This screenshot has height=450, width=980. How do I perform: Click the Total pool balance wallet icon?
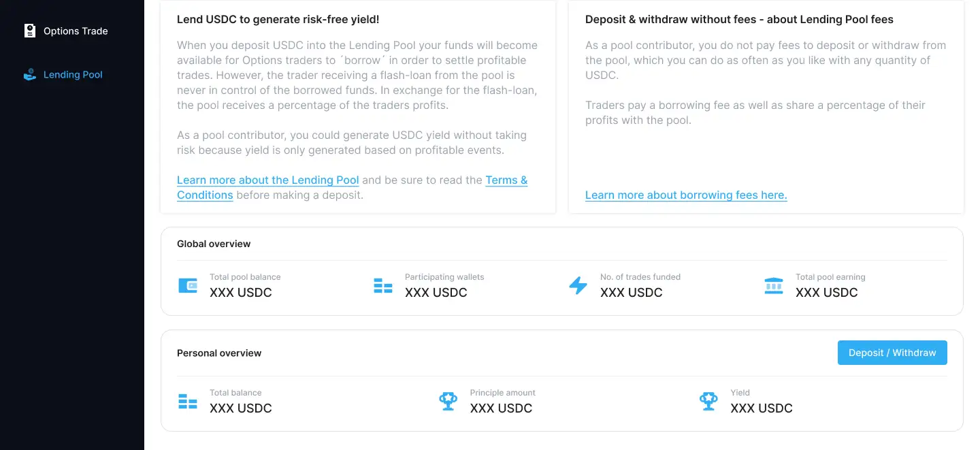pos(188,286)
